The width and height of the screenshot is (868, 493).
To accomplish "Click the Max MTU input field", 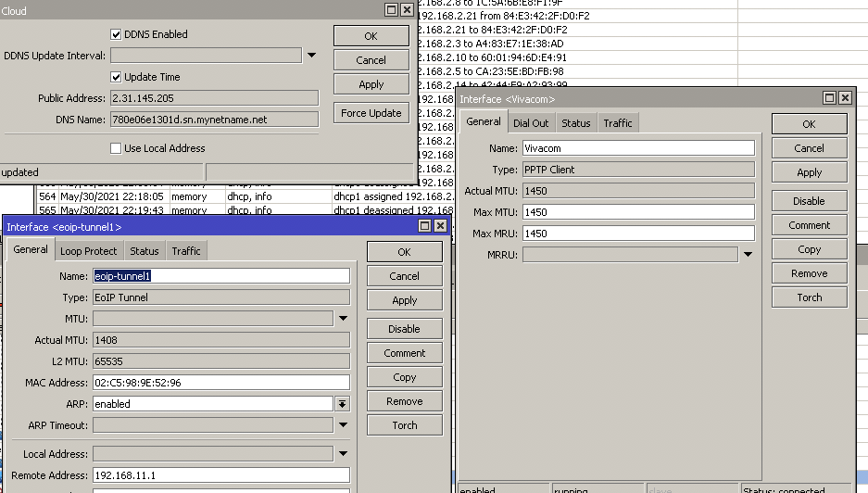I will pyautogui.click(x=638, y=212).
